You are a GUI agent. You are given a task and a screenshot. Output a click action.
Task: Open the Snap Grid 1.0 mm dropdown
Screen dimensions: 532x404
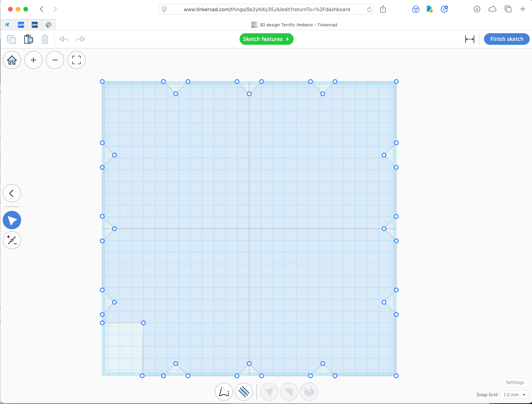point(514,395)
